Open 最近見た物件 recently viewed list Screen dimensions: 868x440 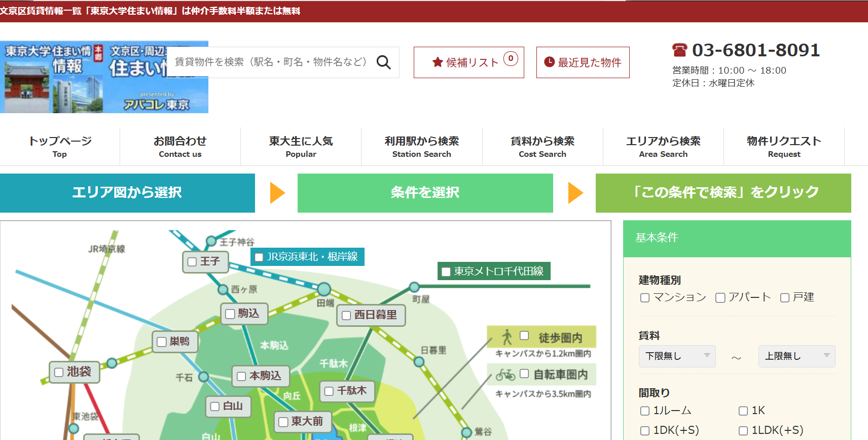(x=583, y=62)
